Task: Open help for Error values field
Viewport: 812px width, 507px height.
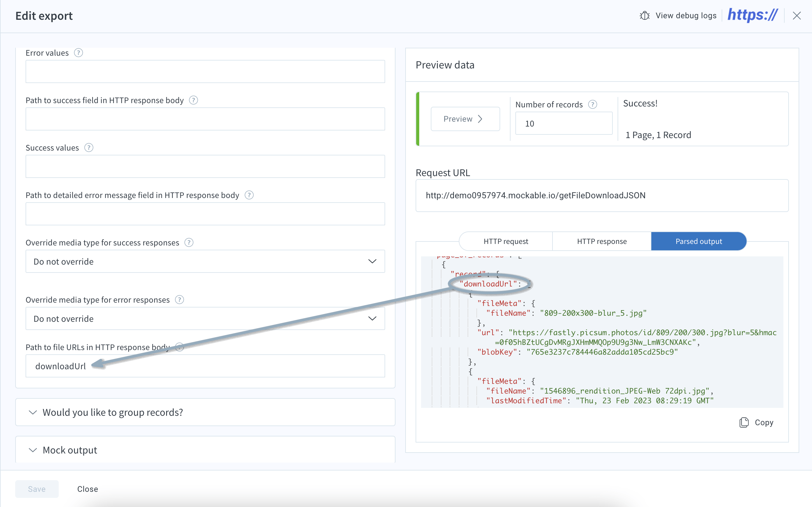Action: (78, 53)
